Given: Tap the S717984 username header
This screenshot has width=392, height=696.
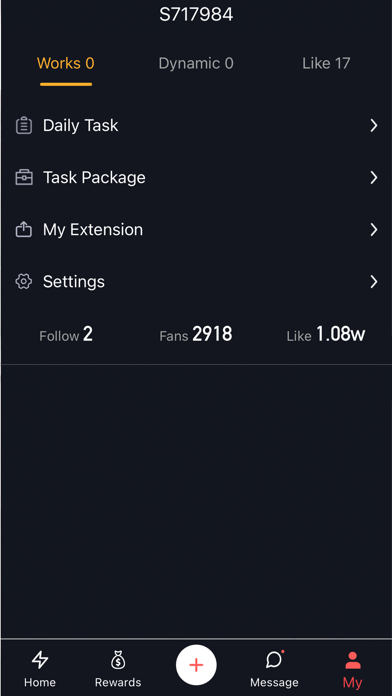Looking at the screenshot, I should [196, 15].
